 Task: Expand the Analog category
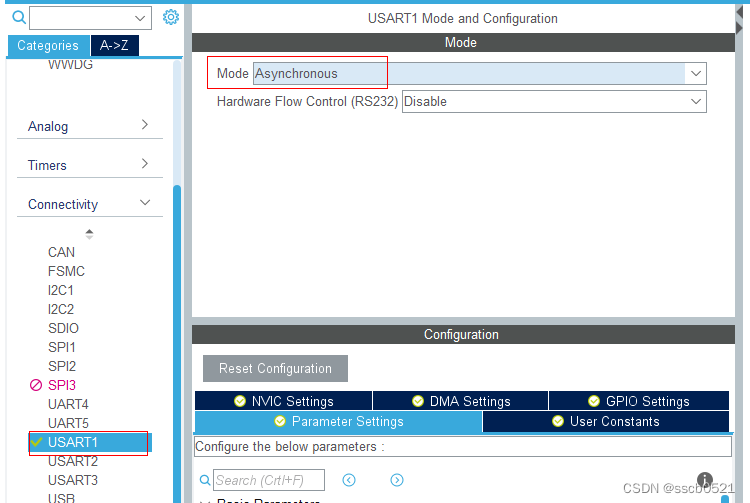click(89, 126)
